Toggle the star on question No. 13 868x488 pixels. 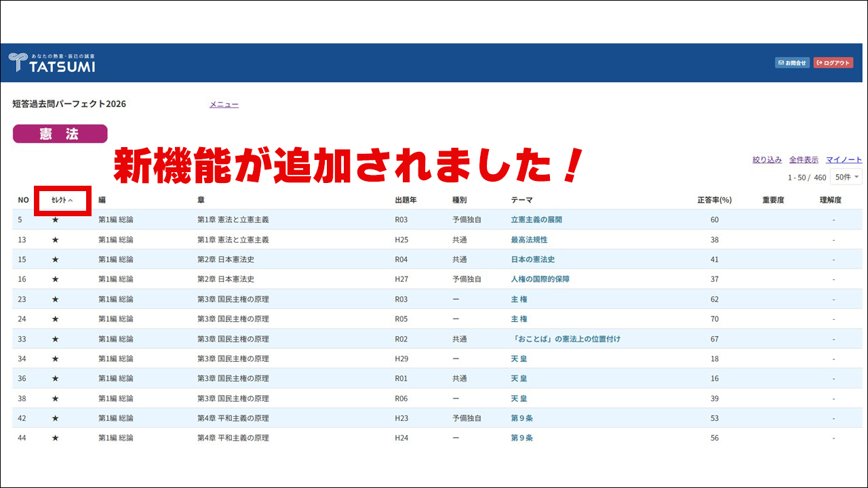pyautogui.click(x=56, y=240)
